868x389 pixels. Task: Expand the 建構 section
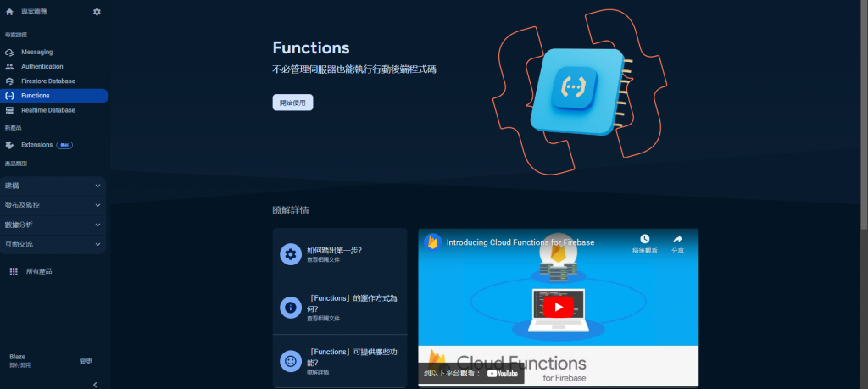pos(53,186)
